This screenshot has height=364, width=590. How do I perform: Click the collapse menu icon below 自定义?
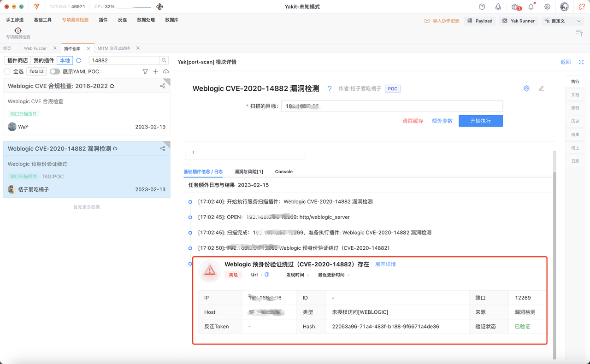point(580,32)
